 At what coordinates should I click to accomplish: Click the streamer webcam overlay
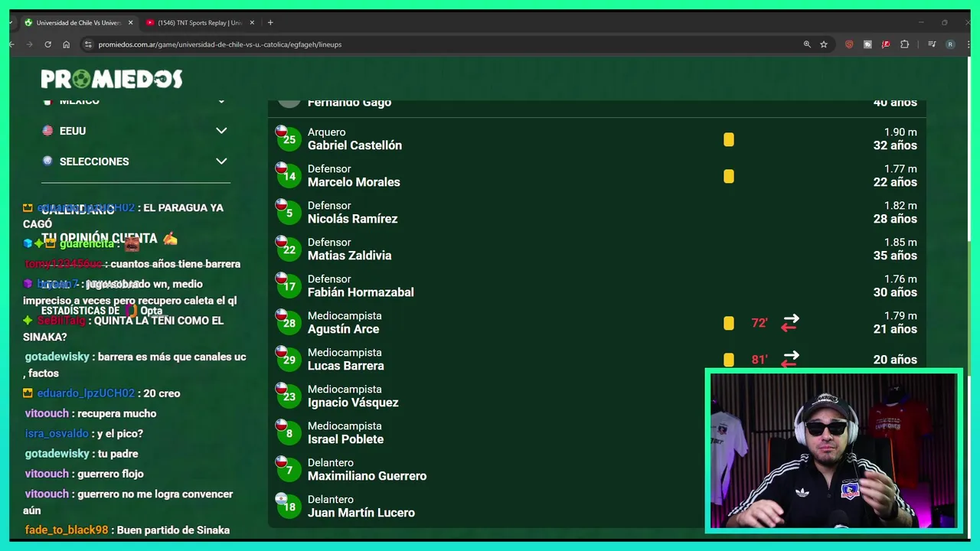tap(834, 452)
